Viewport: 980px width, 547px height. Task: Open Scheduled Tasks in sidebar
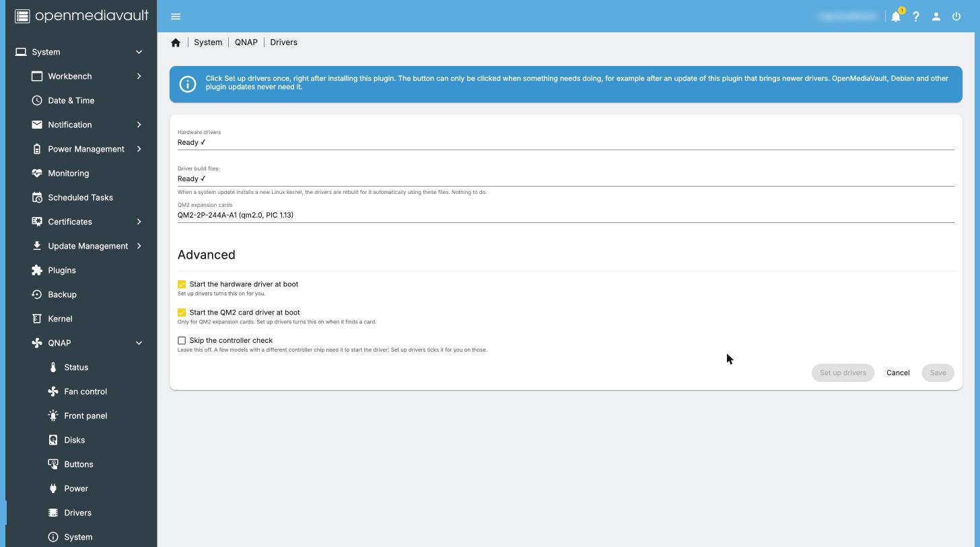[81, 197]
